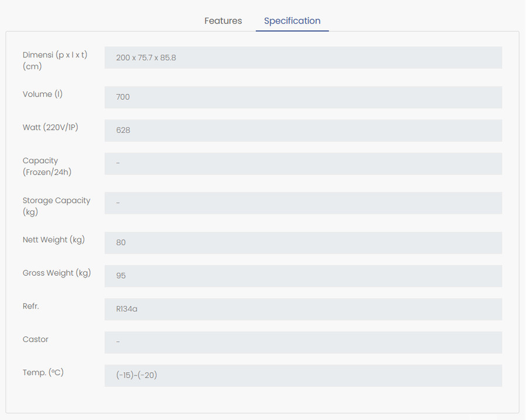Click the Temp. field showing (-15)-(-20)
Screen dimensions: 526x420
pyautogui.click(x=303, y=376)
